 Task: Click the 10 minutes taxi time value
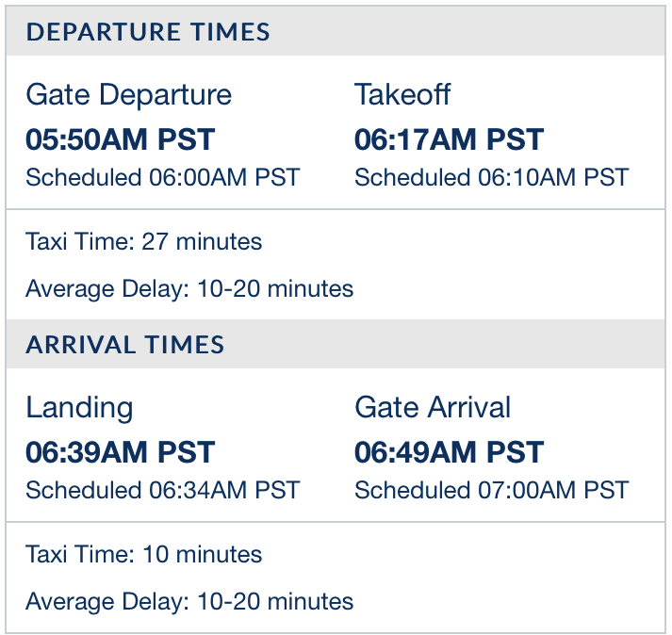202,555
